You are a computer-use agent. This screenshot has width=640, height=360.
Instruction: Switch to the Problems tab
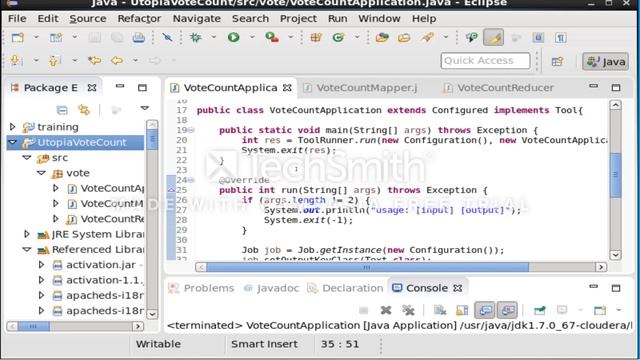coord(202,288)
